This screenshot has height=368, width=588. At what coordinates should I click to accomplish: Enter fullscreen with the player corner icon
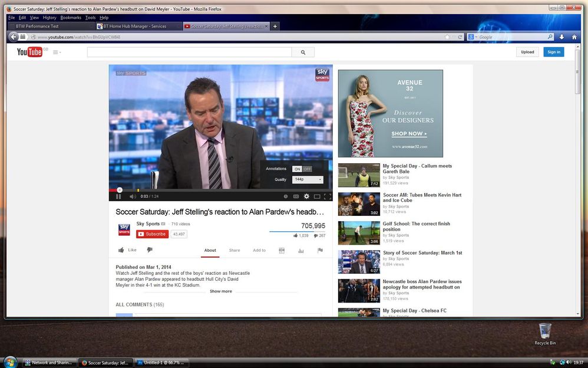(x=328, y=196)
